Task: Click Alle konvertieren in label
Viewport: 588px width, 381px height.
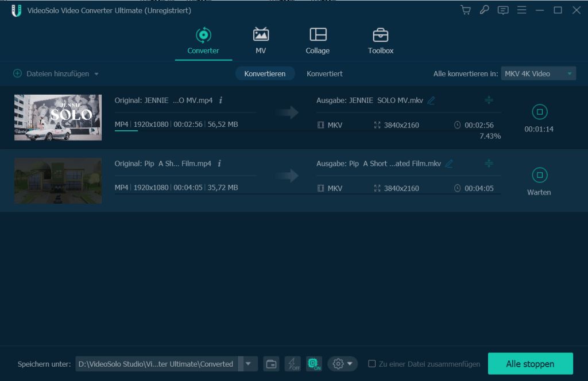Action: pos(465,74)
